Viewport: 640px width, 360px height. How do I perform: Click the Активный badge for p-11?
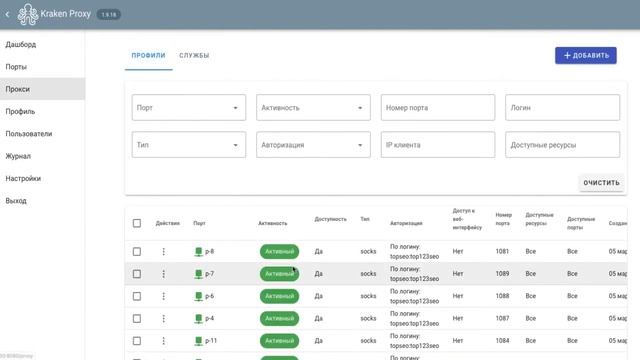tap(279, 340)
